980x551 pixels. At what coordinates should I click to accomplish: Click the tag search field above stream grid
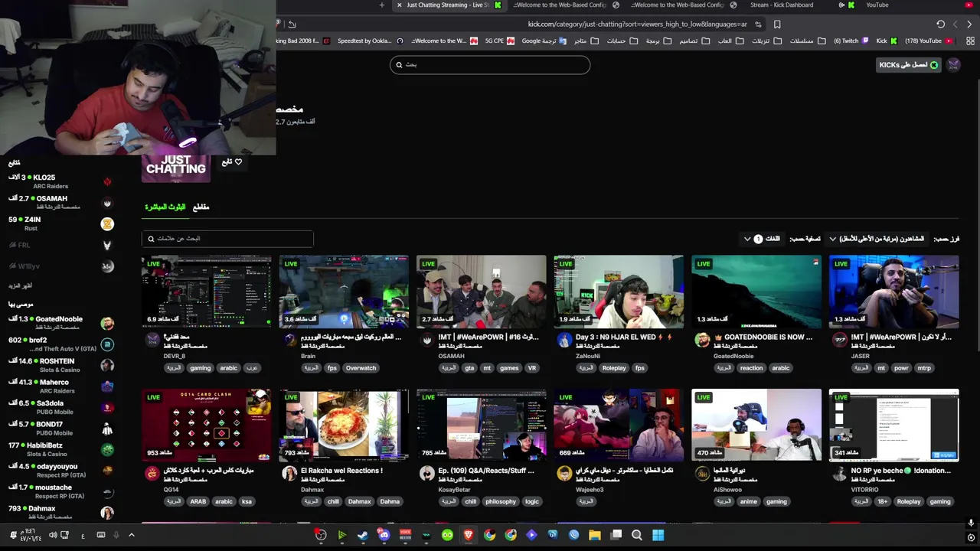coord(227,239)
